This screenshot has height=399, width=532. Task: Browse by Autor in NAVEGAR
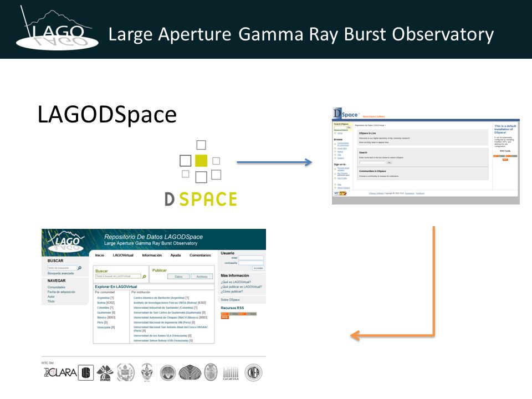(51, 296)
